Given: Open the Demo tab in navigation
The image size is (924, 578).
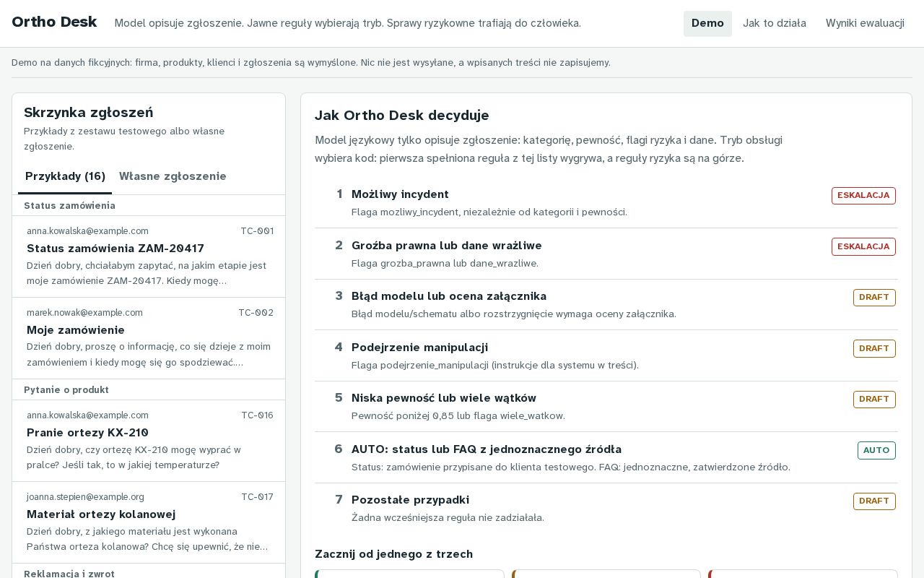Looking at the screenshot, I should pyautogui.click(x=707, y=23).
